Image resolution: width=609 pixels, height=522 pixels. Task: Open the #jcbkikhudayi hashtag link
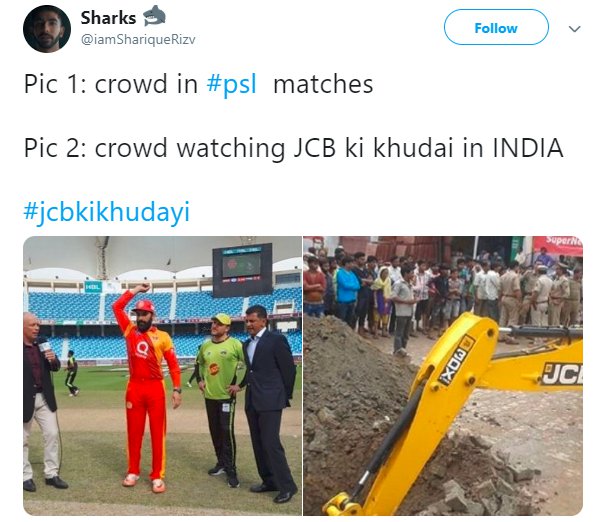click(106, 212)
